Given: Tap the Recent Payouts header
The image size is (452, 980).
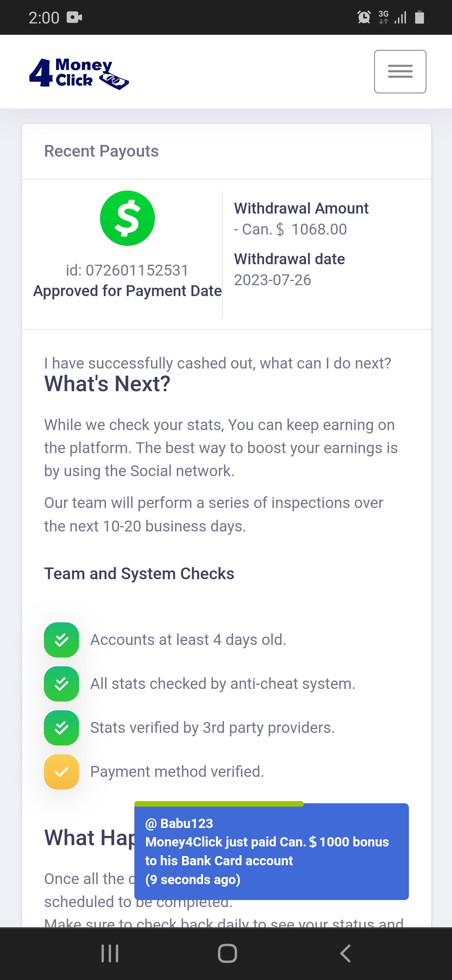Looking at the screenshot, I should (101, 151).
